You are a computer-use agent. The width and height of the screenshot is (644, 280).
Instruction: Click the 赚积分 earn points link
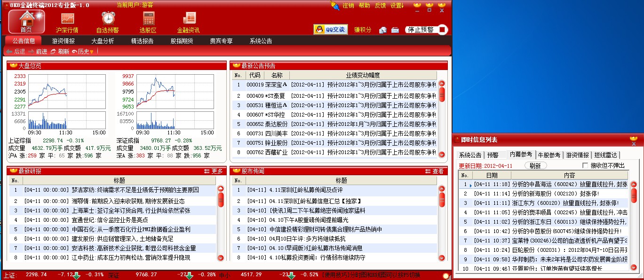[363, 30]
